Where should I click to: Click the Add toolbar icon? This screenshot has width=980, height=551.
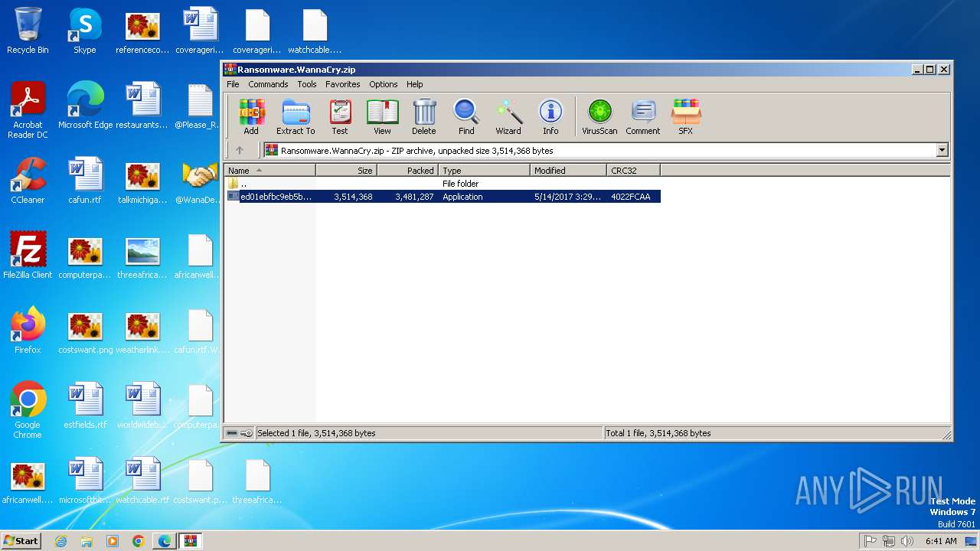pos(251,117)
